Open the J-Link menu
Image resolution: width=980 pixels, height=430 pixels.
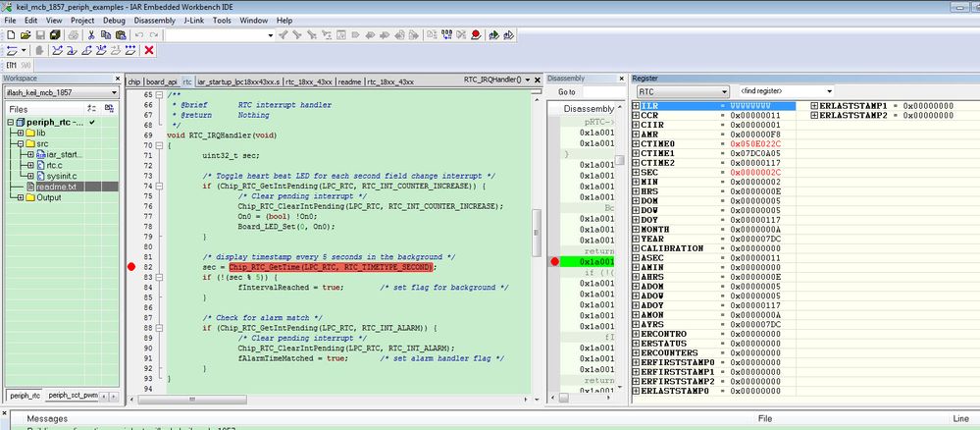[194, 20]
